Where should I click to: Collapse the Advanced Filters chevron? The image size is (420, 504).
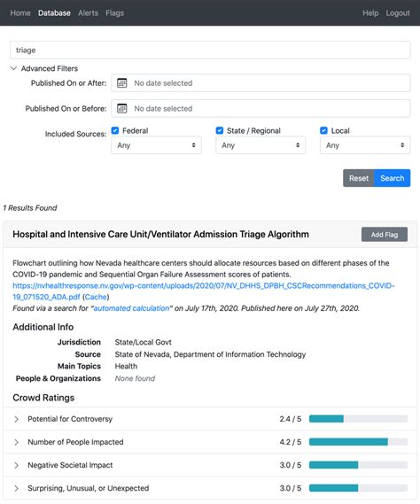[x=13, y=68]
